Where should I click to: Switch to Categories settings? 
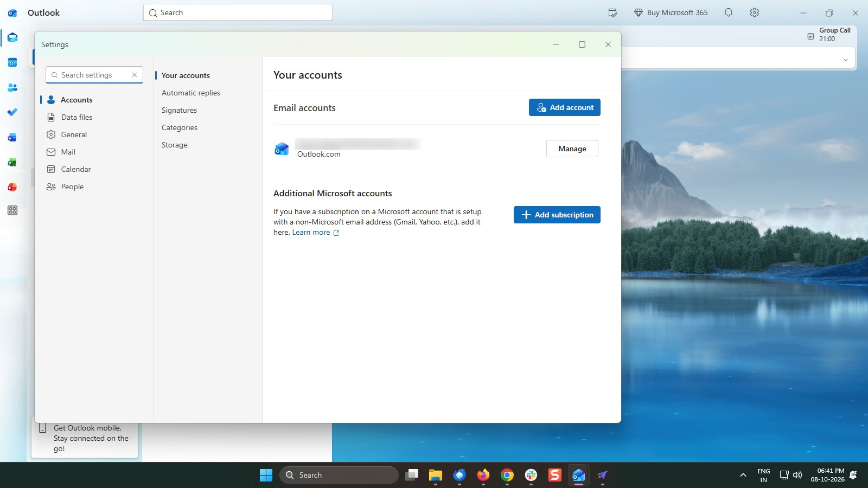point(180,127)
